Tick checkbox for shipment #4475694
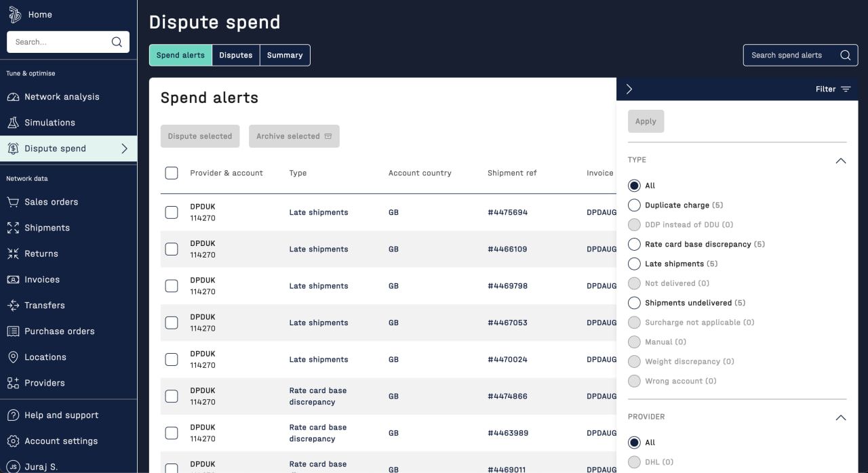868x473 pixels. coord(172,213)
